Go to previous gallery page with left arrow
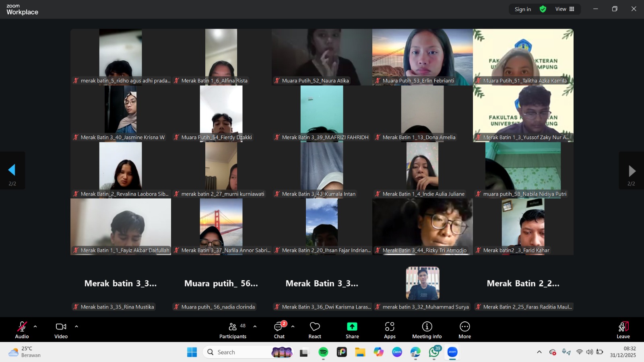Screen dimensions: 644x362 coord(12,170)
